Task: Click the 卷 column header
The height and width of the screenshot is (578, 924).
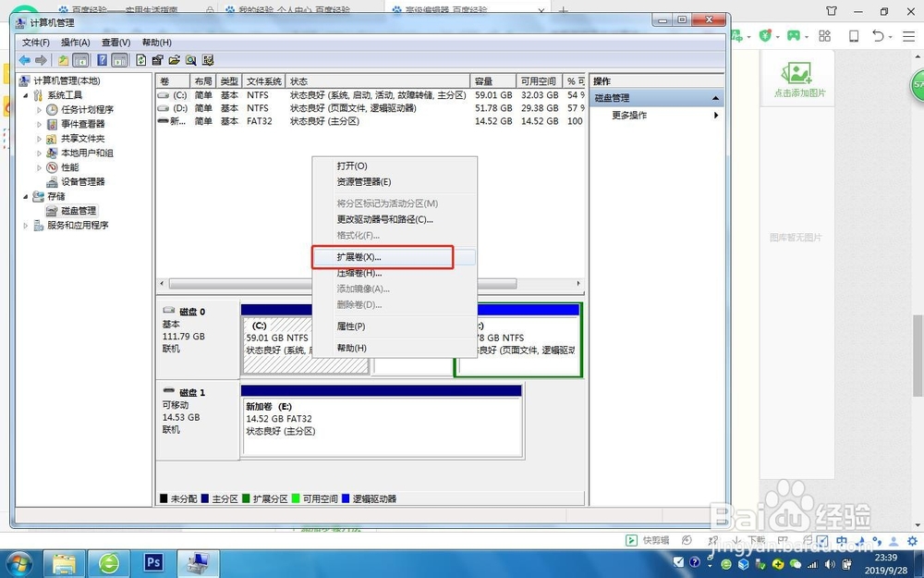Action: click(174, 81)
